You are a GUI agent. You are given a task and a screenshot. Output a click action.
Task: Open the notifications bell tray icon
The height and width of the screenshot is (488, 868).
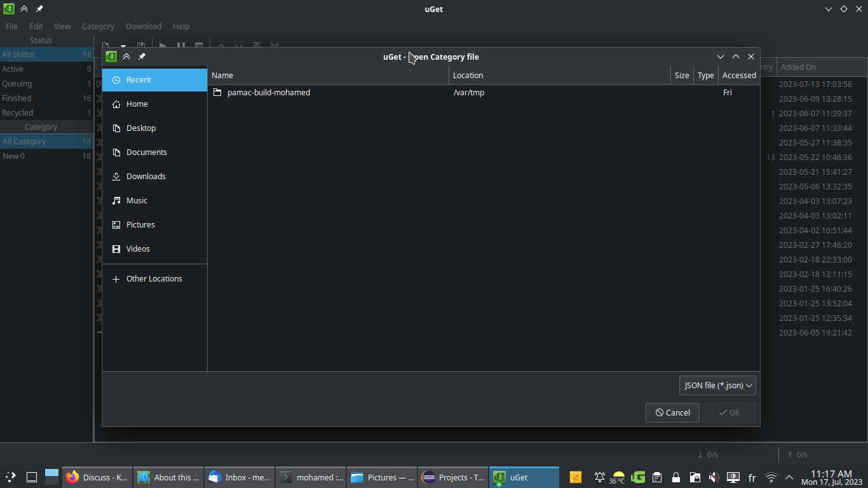[x=599, y=477]
